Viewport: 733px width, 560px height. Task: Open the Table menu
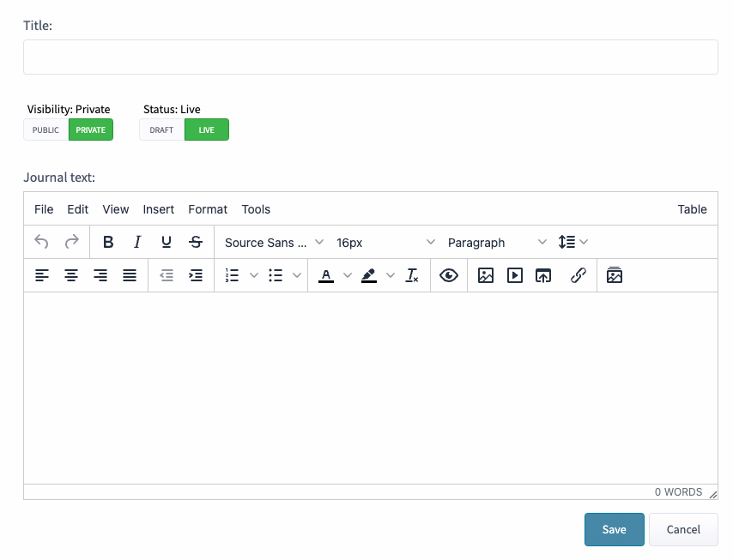(692, 209)
